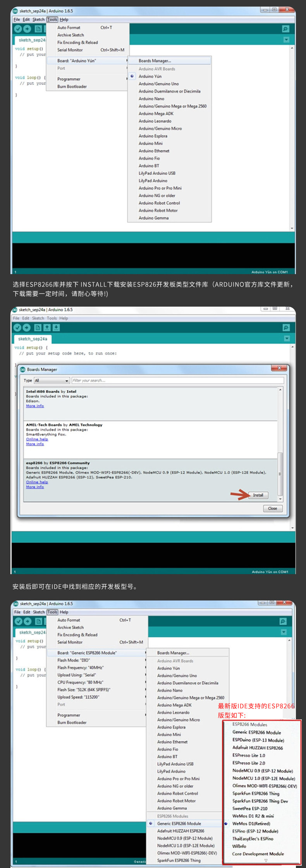Click Upload arrow icon in the Boards Manager window
The height and width of the screenshot is (868, 306).
[x=26, y=328]
